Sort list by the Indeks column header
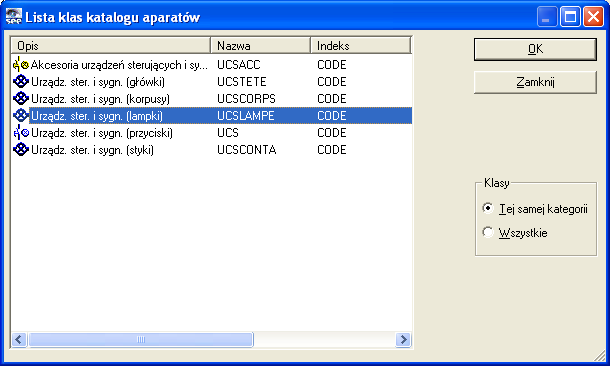The image size is (610, 366). pyautogui.click(x=361, y=46)
